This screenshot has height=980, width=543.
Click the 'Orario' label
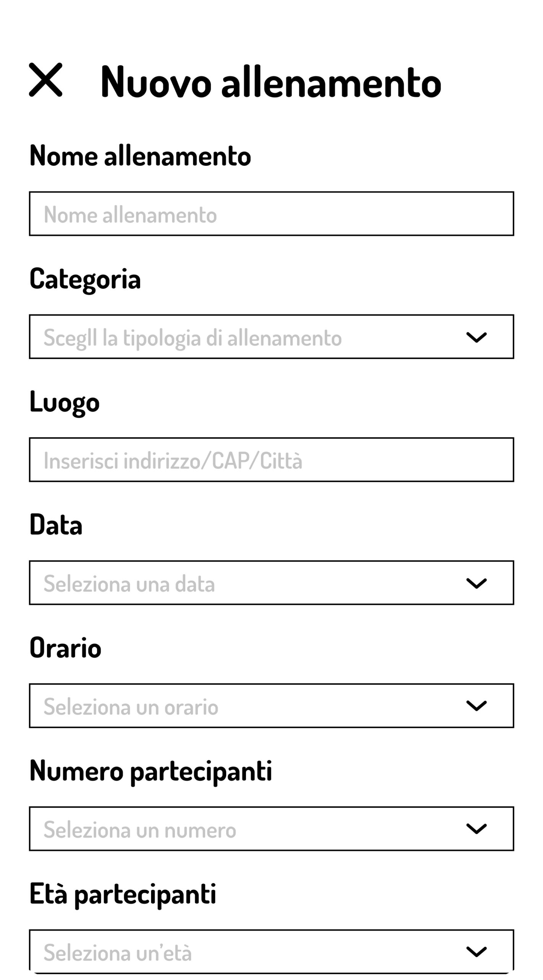point(65,648)
